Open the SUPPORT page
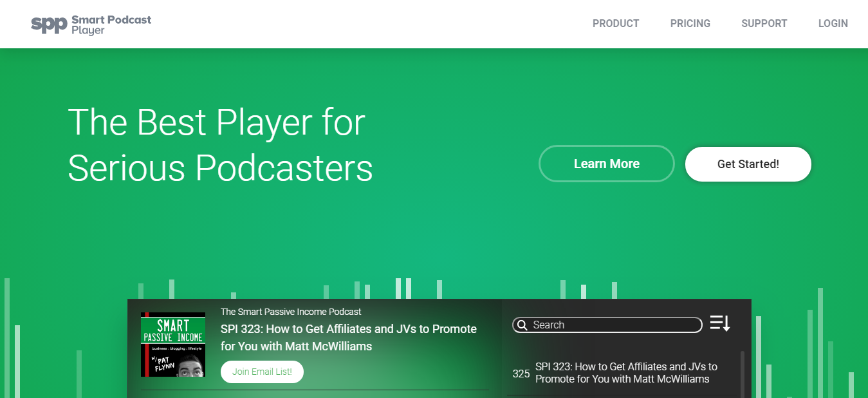Screen dimensions: 868x398 [x=764, y=24]
